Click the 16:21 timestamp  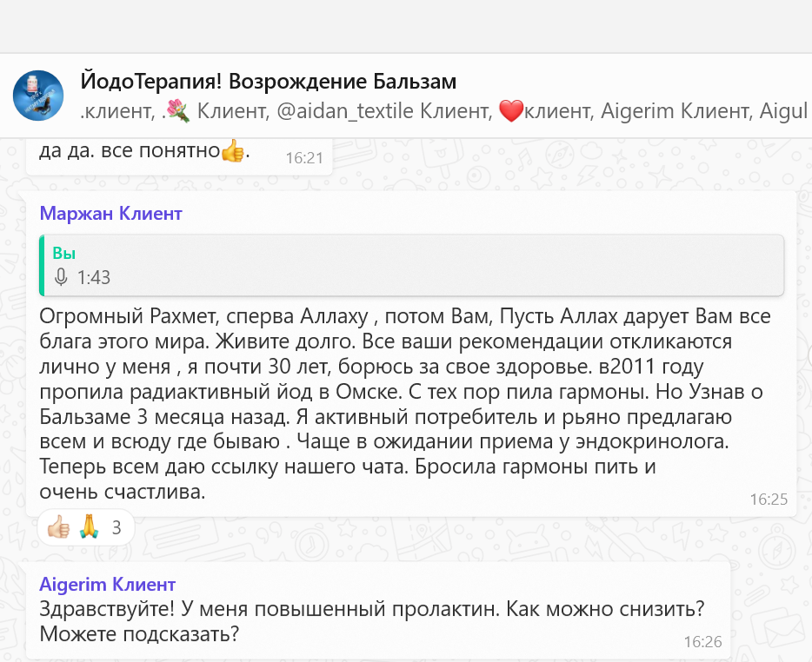(x=304, y=157)
